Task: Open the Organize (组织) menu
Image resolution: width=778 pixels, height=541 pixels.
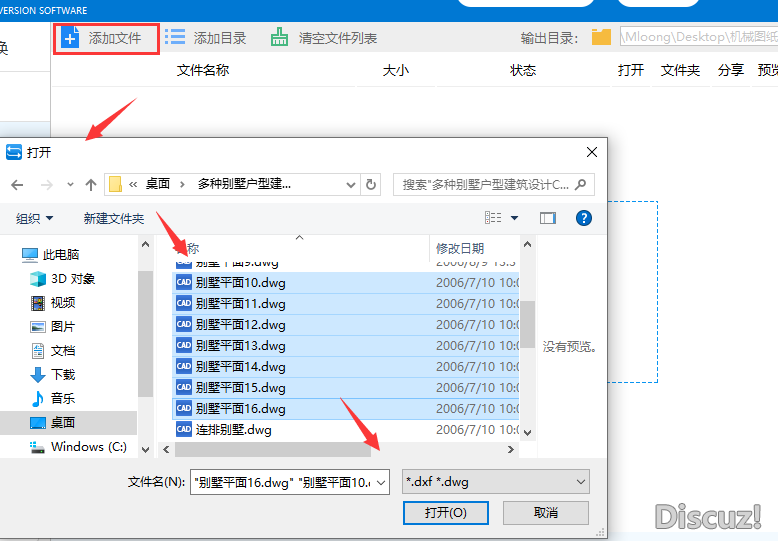Action: click(x=35, y=218)
